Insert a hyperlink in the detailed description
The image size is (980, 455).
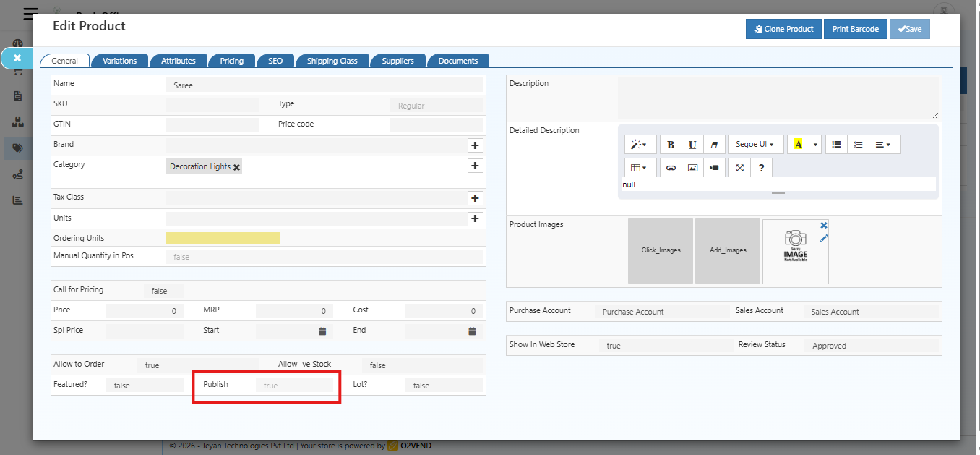[x=670, y=167]
